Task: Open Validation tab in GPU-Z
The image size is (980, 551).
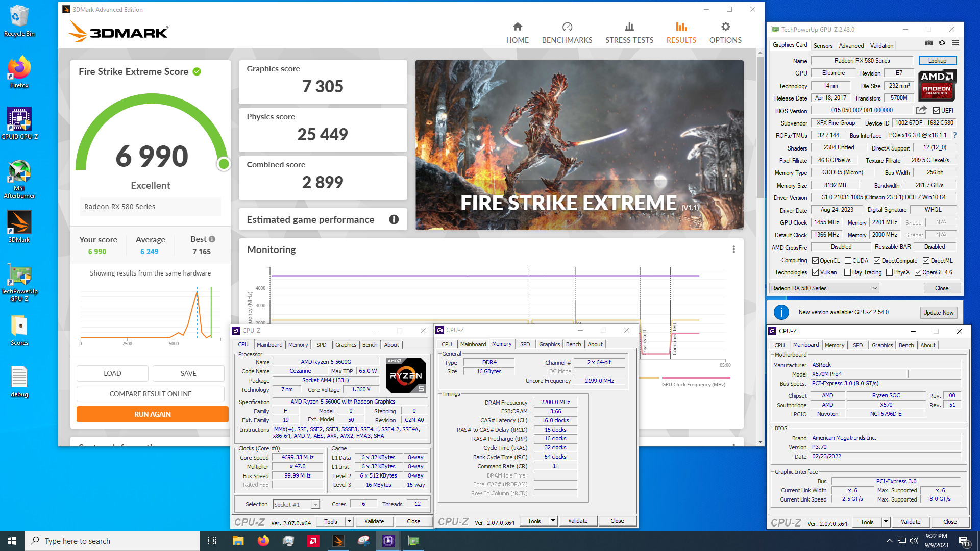Action: [881, 45]
